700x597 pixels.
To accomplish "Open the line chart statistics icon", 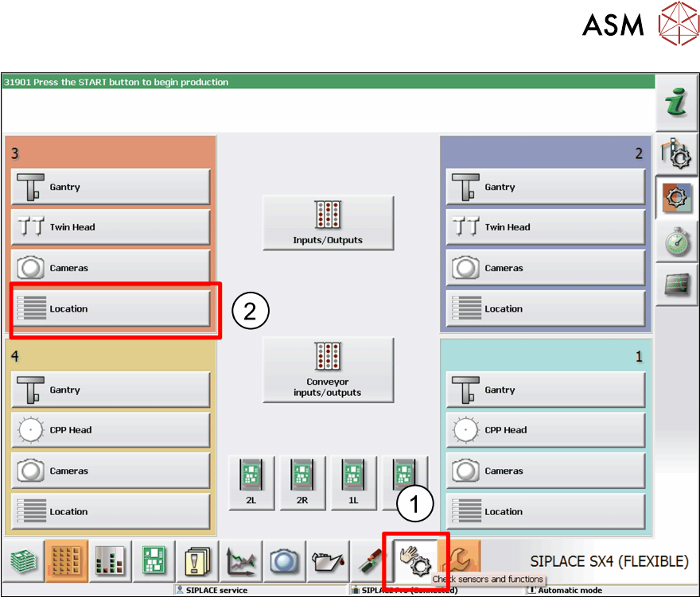I will click(x=241, y=560).
